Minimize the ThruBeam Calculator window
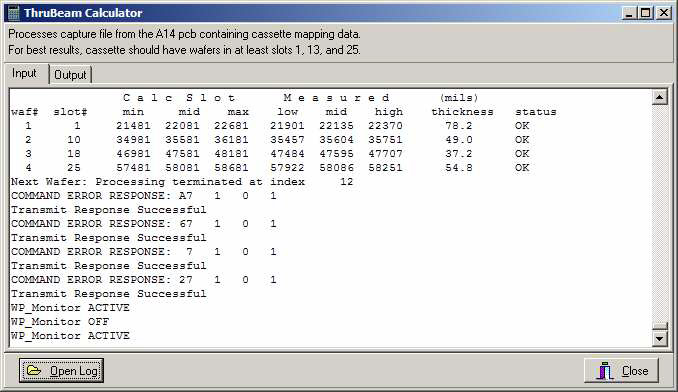The image size is (678, 392). 629,13
